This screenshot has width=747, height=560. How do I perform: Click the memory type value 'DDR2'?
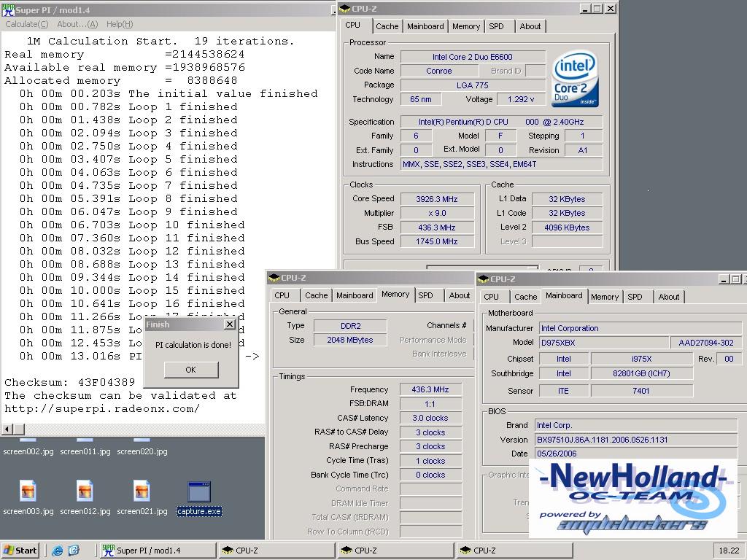click(x=350, y=326)
